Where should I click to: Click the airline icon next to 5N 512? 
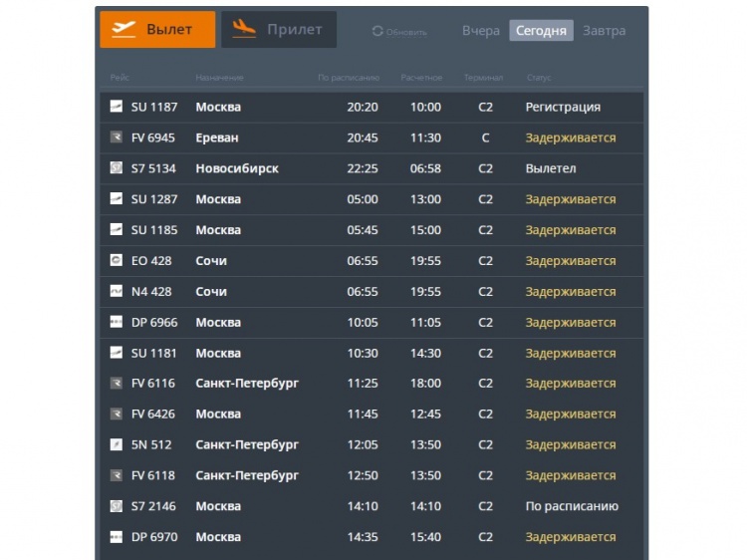point(117,444)
